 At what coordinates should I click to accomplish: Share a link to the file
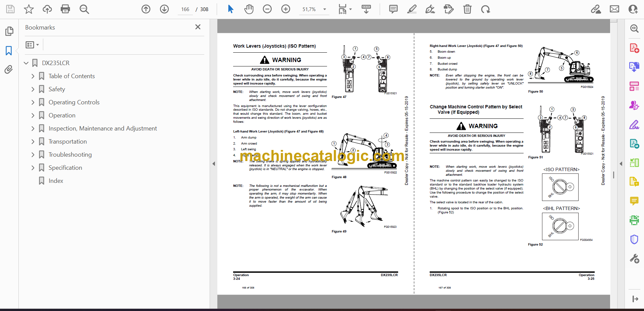click(x=596, y=9)
